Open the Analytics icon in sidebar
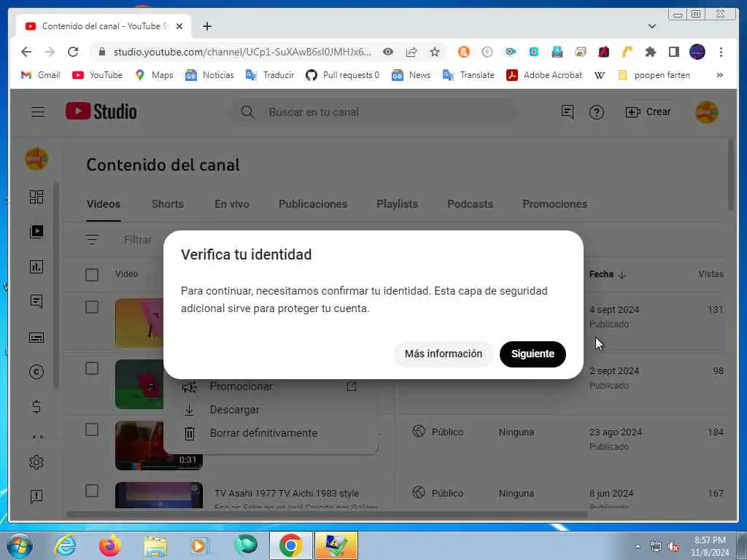This screenshot has height=560, width=747. (x=36, y=267)
